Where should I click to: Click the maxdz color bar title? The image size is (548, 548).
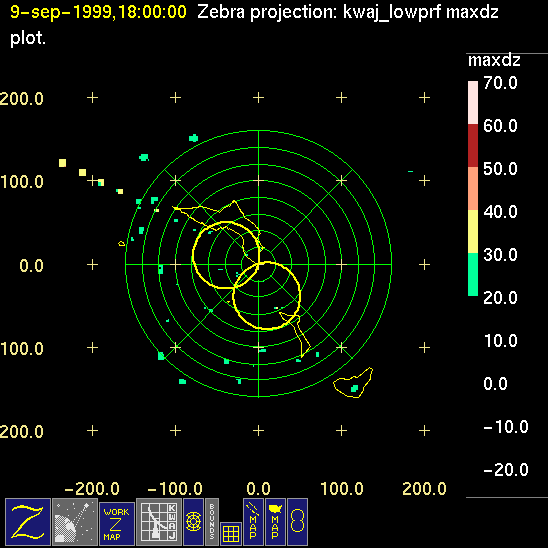click(494, 60)
